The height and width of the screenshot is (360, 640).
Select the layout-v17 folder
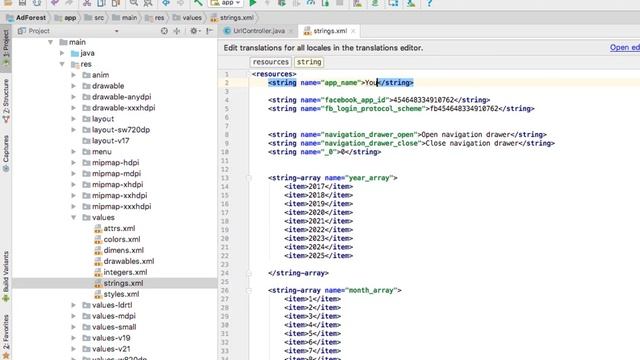tap(106, 141)
